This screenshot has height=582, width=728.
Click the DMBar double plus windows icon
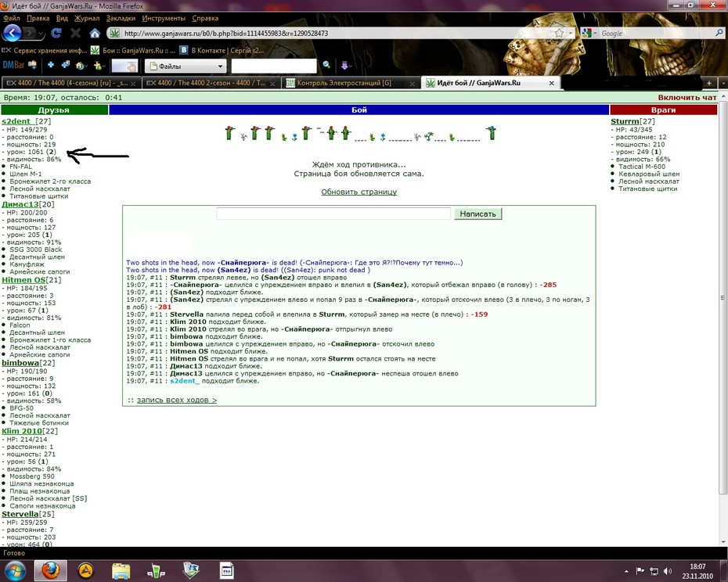coord(66,66)
